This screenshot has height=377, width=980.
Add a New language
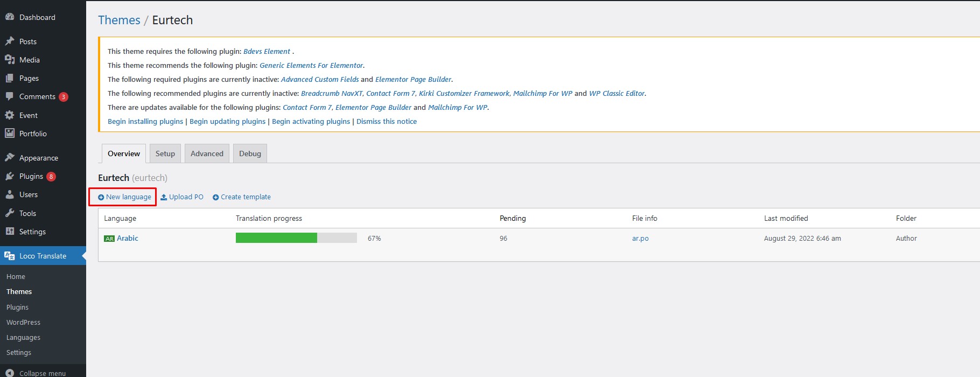click(124, 197)
